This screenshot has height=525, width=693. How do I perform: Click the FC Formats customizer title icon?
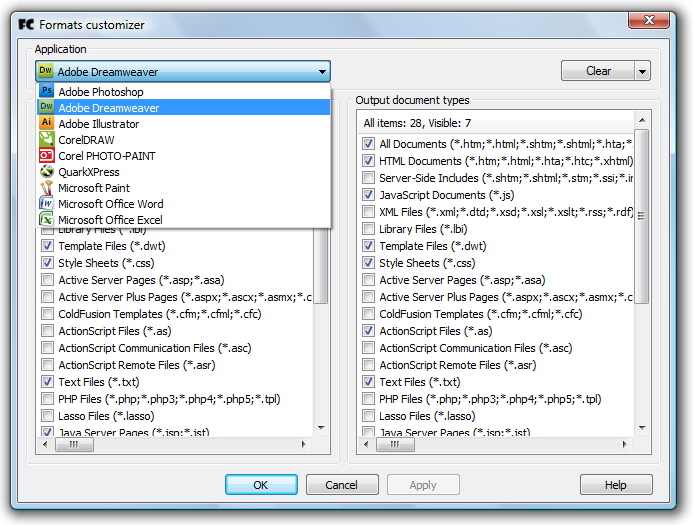click(26, 24)
